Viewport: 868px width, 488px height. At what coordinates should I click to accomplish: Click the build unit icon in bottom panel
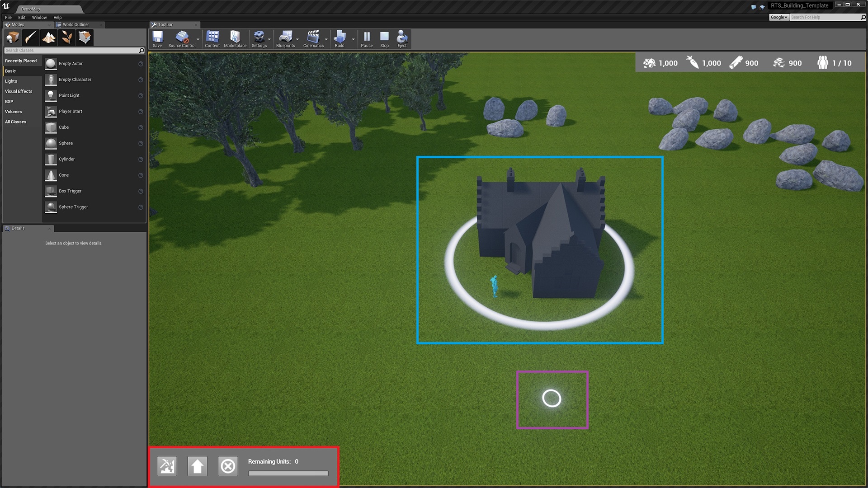167,466
